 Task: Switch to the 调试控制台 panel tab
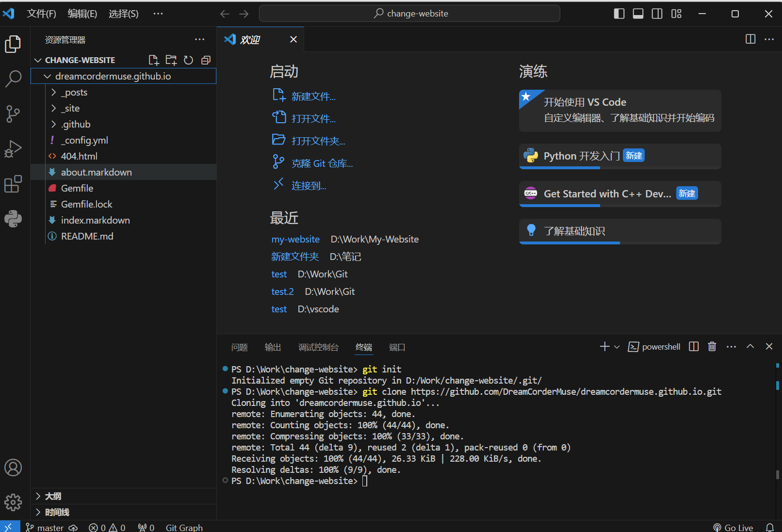point(318,347)
